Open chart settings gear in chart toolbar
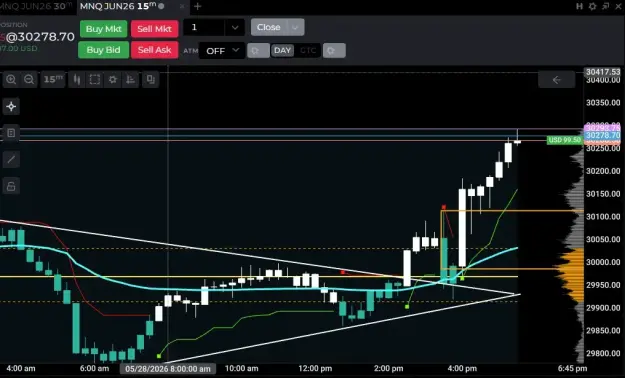 pos(113,79)
